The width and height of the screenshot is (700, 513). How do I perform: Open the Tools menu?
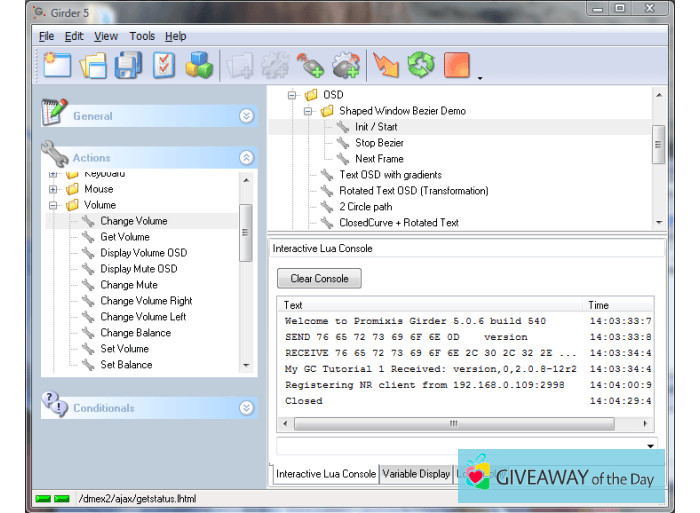click(x=142, y=36)
